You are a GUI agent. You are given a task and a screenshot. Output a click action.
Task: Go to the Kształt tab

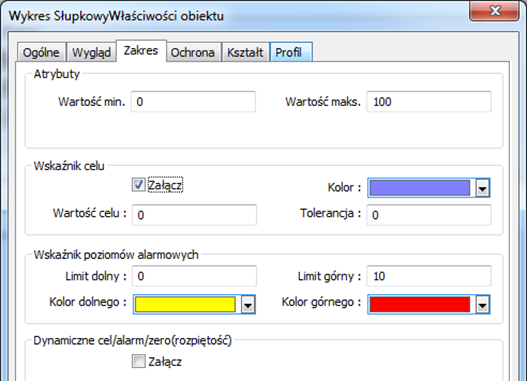tap(245, 52)
